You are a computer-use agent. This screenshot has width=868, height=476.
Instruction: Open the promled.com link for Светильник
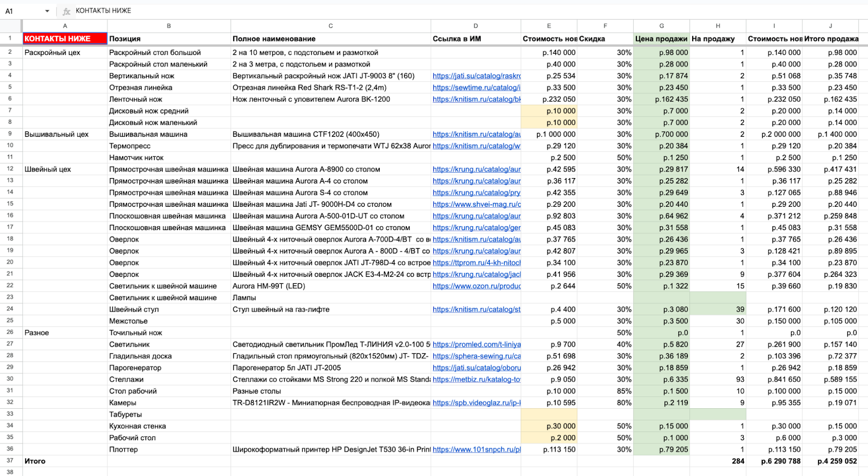(x=476, y=345)
